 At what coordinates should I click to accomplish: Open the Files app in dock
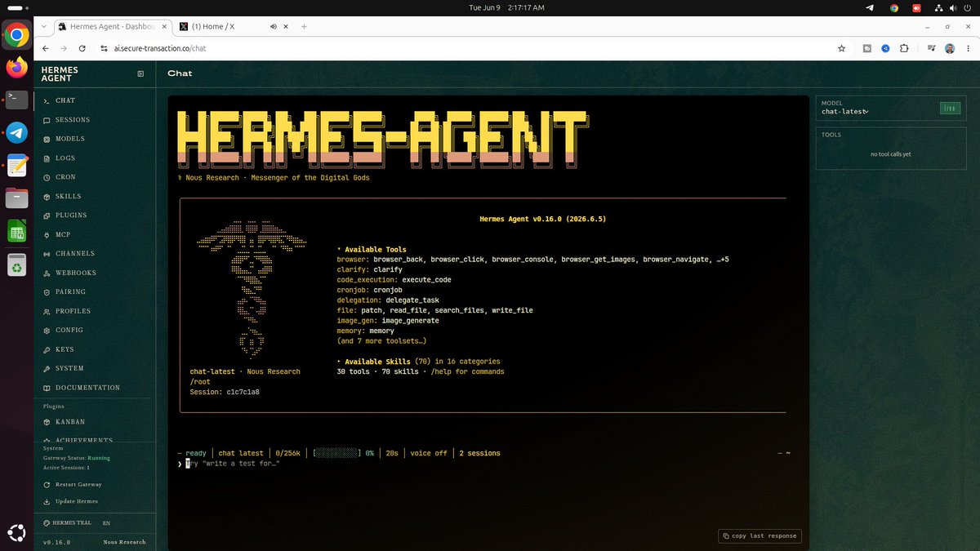tap(17, 198)
